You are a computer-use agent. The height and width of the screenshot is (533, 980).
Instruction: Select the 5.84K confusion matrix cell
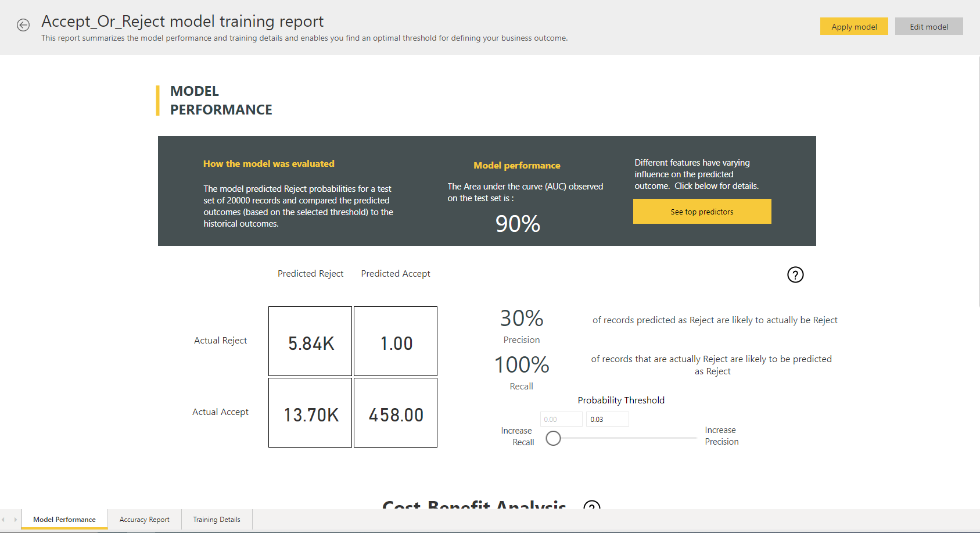click(x=310, y=341)
